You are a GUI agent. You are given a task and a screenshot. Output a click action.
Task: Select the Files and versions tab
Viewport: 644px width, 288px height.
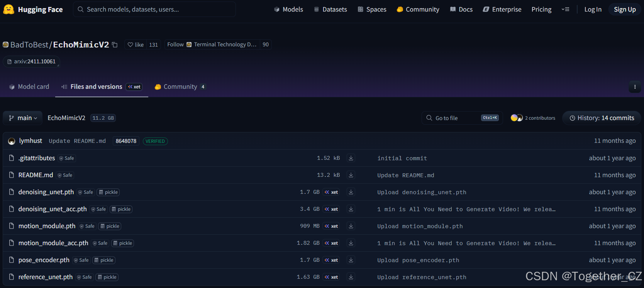pyautogui.click(x=102, y=87)
